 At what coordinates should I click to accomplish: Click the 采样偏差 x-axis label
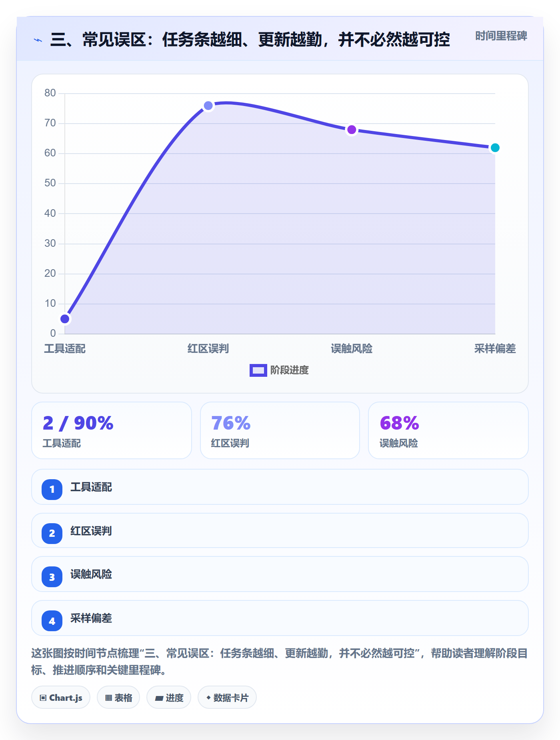(495, 349)
